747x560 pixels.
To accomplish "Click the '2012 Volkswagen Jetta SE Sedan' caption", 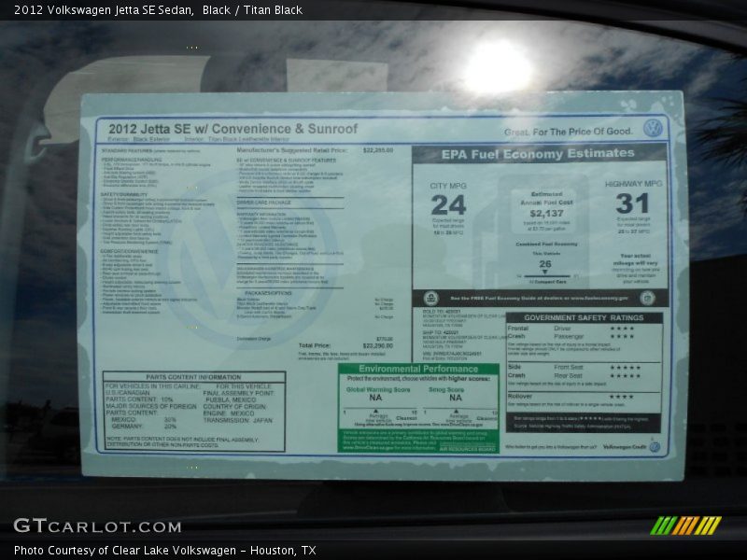I will tap(104, 10).
